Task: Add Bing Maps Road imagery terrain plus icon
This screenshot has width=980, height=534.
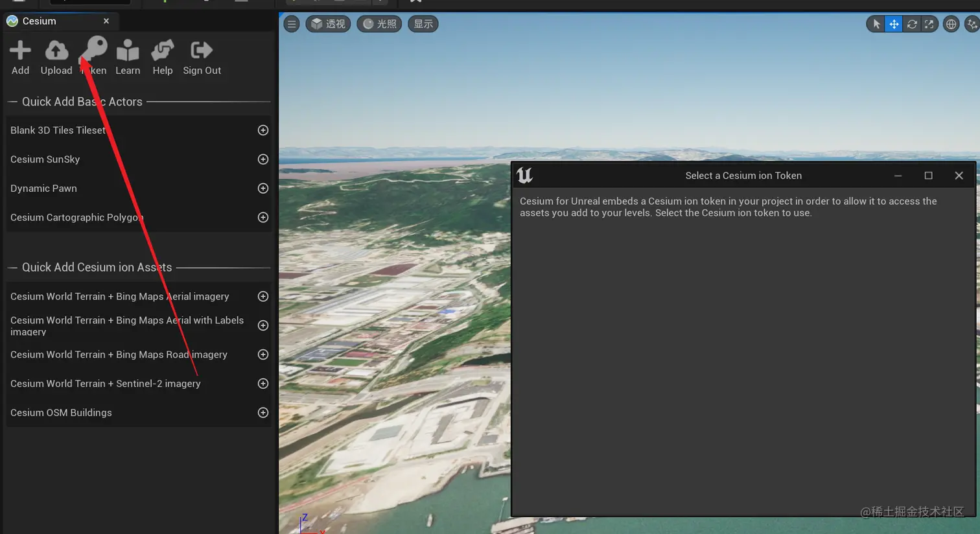Action: (x=263, y=354)
